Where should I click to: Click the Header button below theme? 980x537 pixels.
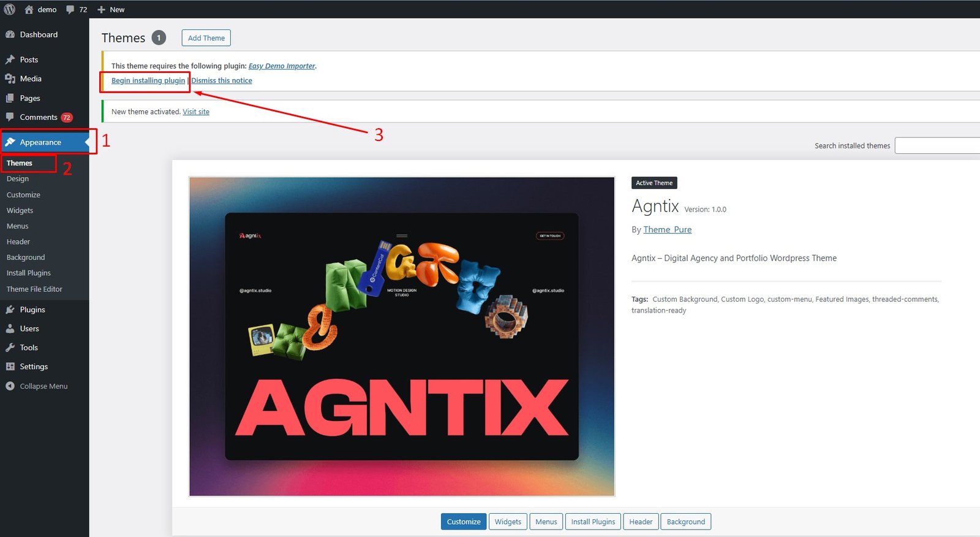(641, 522)
